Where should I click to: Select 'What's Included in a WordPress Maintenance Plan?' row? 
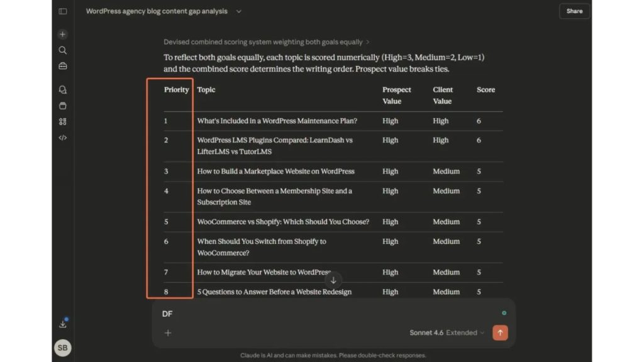(x=333, y=121)
